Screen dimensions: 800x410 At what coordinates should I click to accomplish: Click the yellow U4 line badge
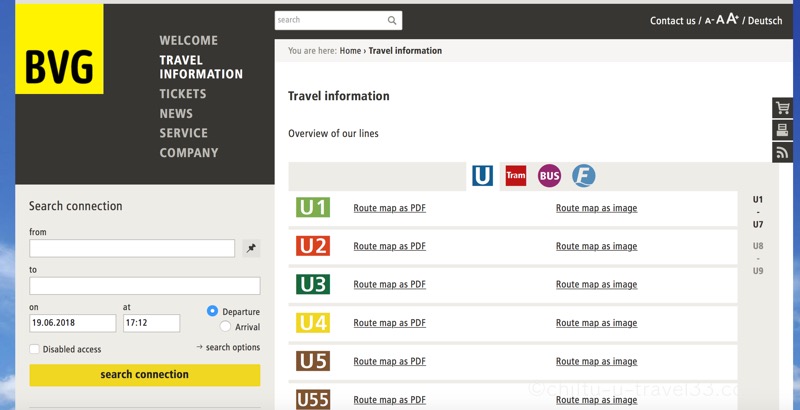313,323
